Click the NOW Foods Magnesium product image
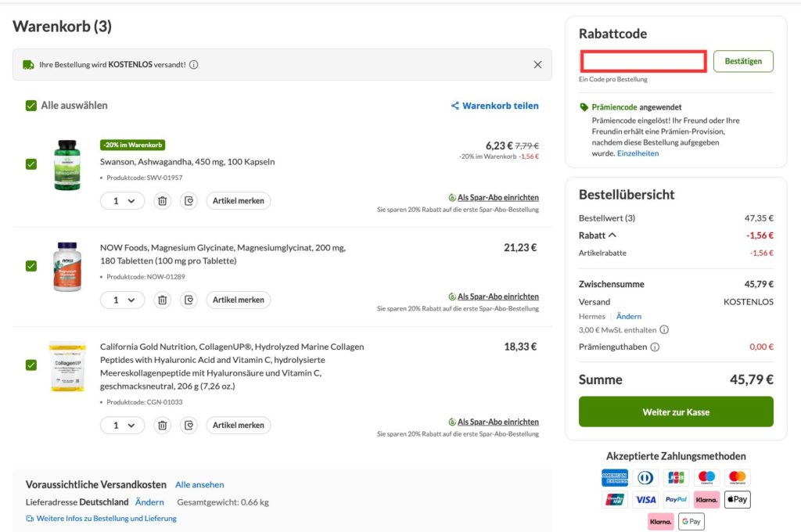Image resolution: width=801 pixels, height=532 pixels. [67, 267]
